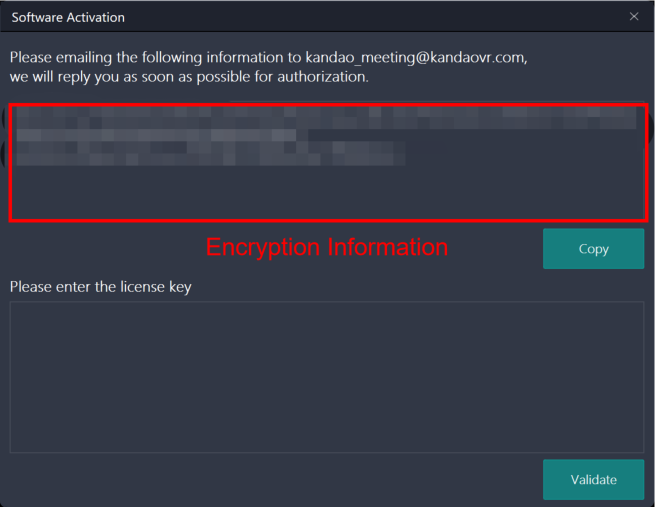Screen dimensions: 655x507
Task: Click the red Encryption Information label
Action: click(327, 247)
